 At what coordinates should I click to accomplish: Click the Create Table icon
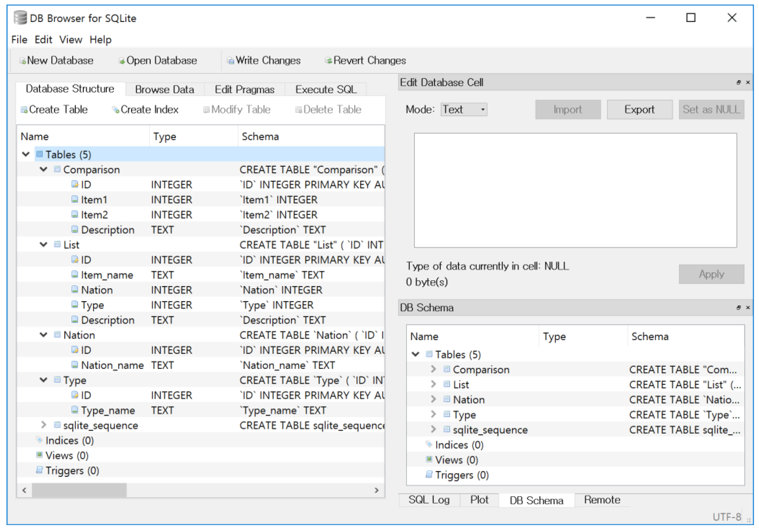(24, 110)
